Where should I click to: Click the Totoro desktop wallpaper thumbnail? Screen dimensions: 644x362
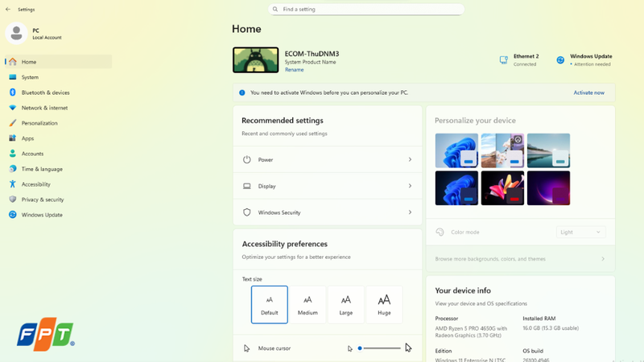point(255,60)
